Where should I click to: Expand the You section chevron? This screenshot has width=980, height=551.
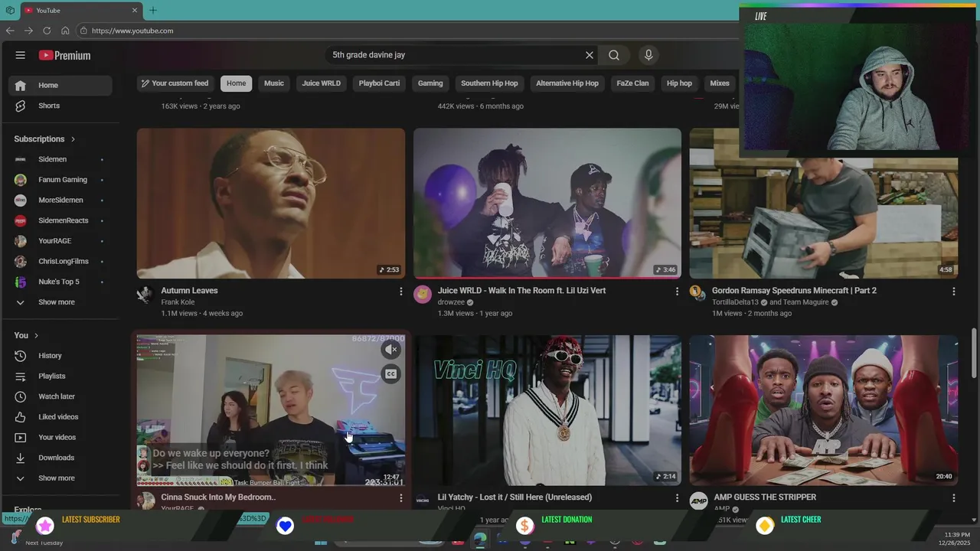click(36, 335)
